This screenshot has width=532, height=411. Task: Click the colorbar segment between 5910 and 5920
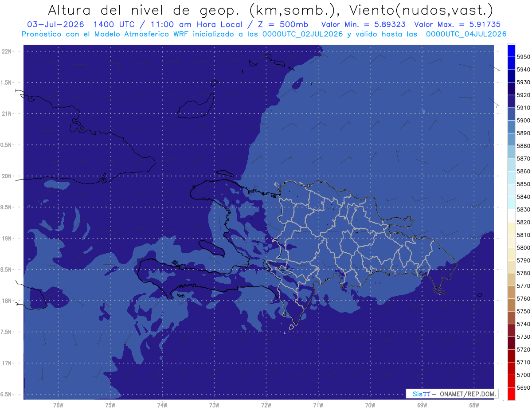(x=511, y=102)
